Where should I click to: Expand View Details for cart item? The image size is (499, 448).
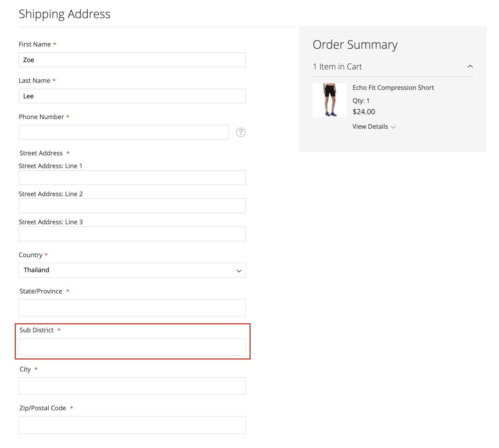pos(374,127)
